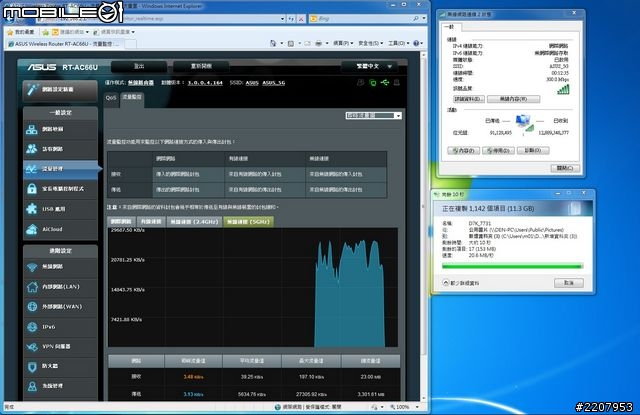
Task: Switch to the QoS tab
Action: (x=111, y=98)
